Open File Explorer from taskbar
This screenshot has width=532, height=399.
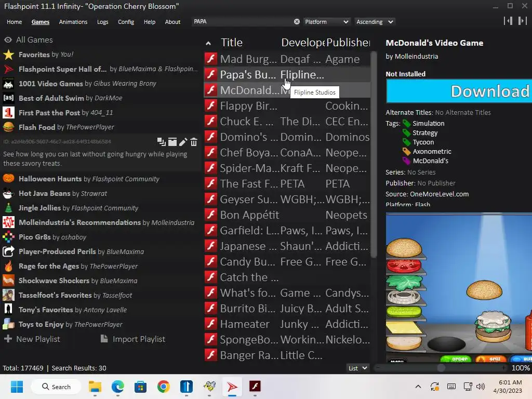click(x=95, y=387)
